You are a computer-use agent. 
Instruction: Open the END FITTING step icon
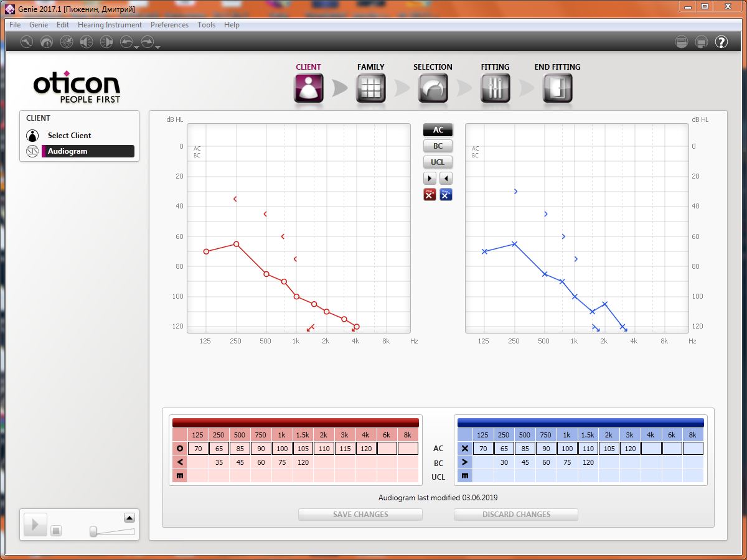pos(558,88)
